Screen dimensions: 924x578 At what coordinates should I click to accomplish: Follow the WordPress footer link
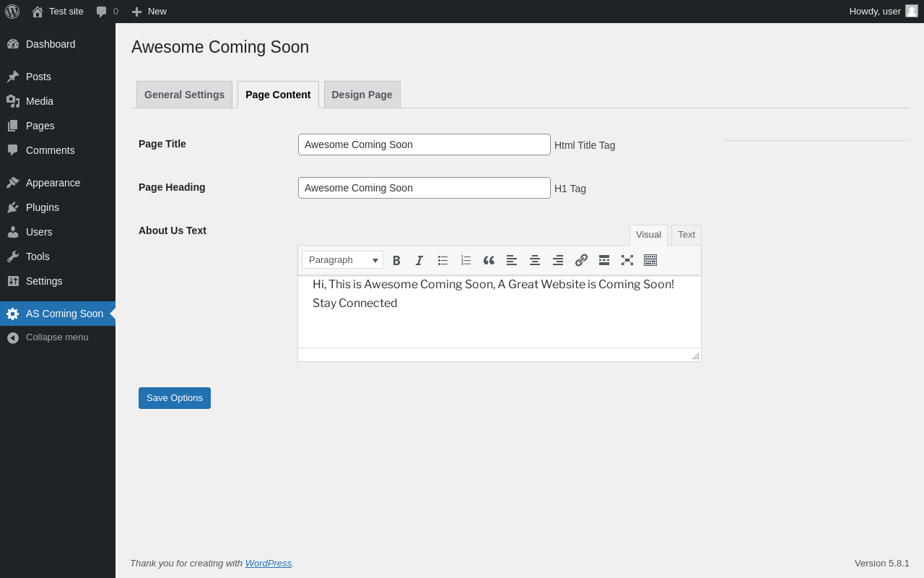268,564
